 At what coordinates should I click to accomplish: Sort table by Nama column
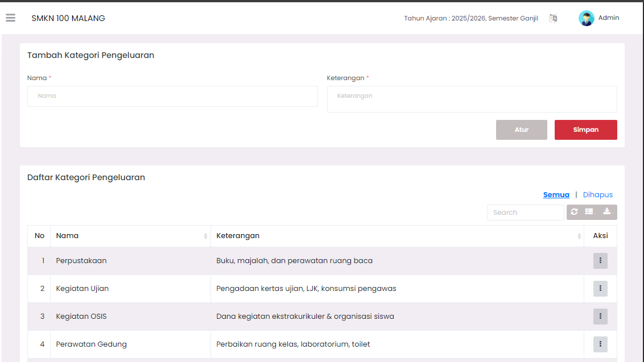coord(130,236)
